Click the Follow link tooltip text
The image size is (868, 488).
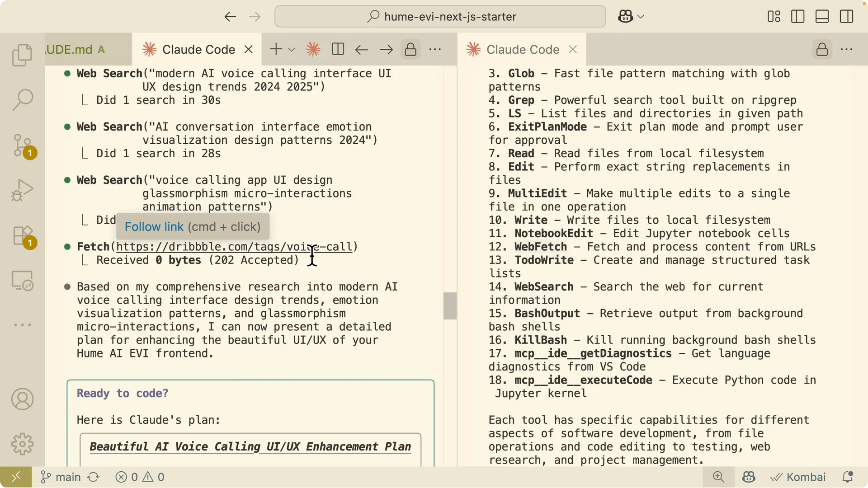[154, 227]
